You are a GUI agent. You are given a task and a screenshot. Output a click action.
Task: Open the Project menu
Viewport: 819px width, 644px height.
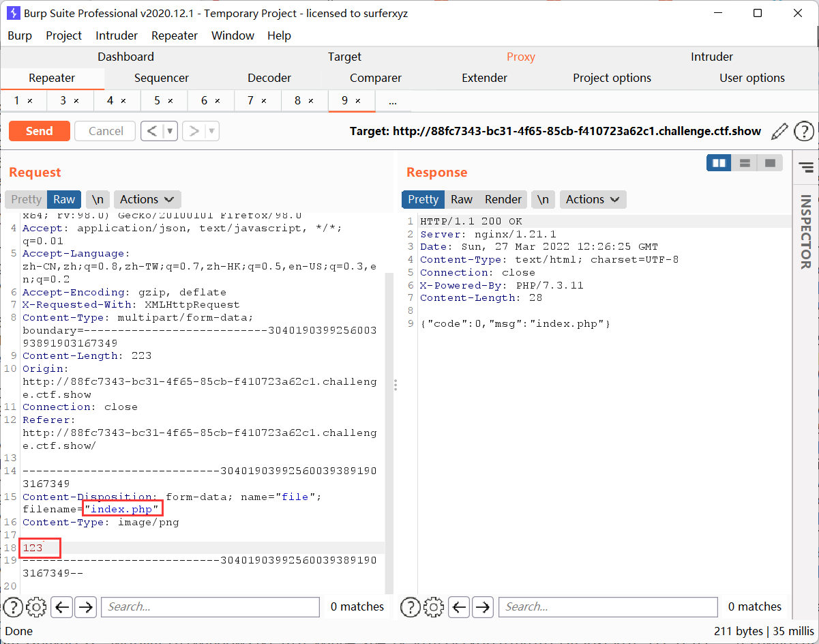(63, 35)
